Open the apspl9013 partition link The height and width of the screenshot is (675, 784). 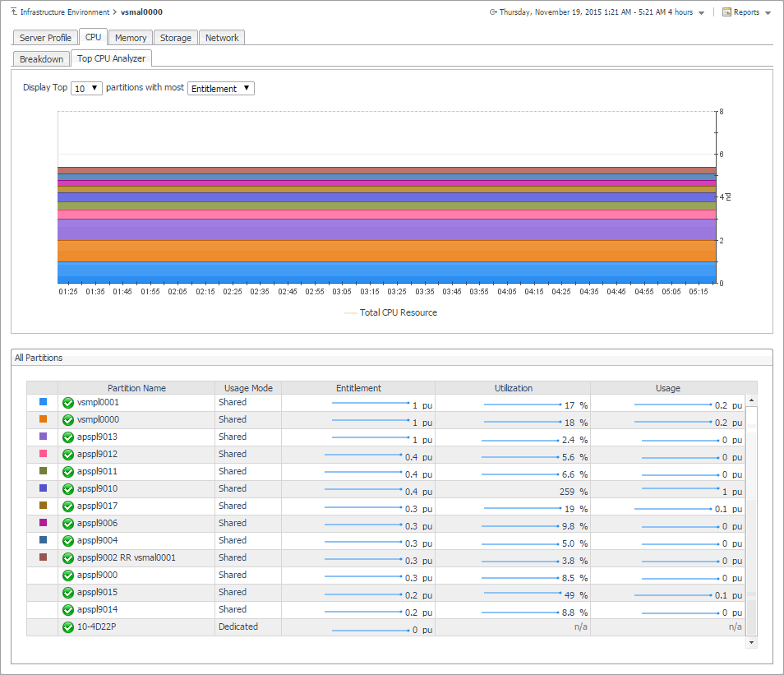click(97, 437)
